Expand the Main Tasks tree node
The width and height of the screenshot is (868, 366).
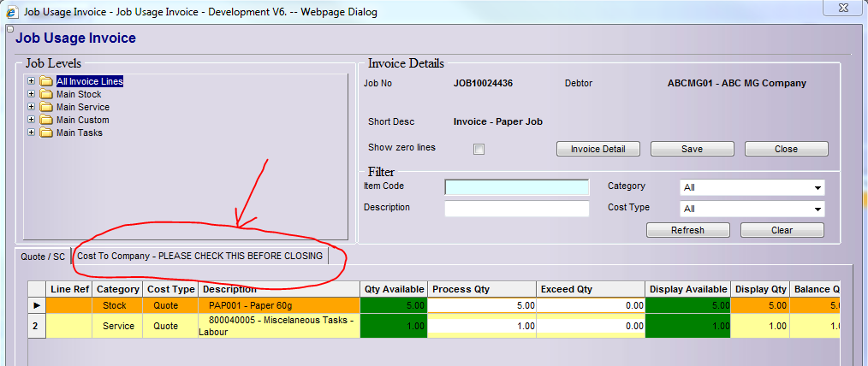point(32,133)
